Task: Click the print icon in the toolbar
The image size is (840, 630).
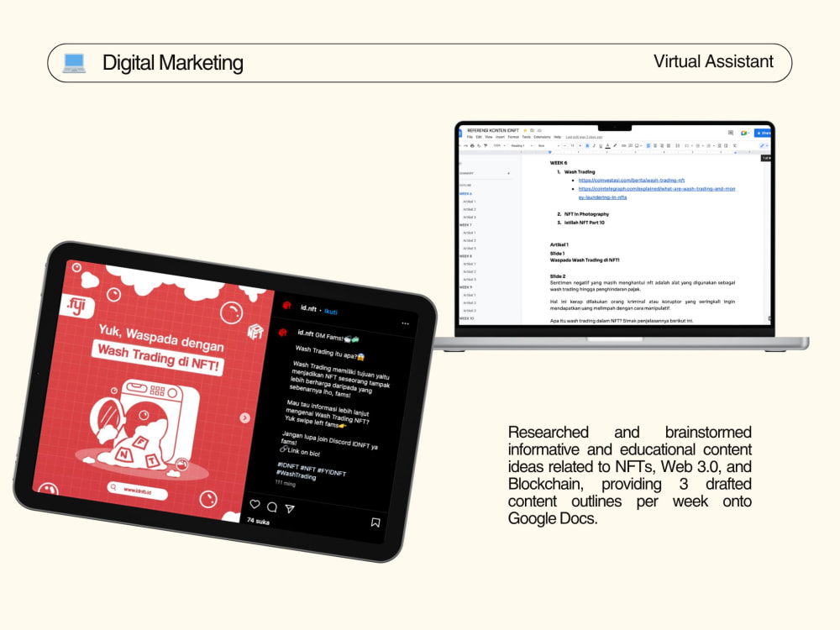Action: tap(472, 145)
